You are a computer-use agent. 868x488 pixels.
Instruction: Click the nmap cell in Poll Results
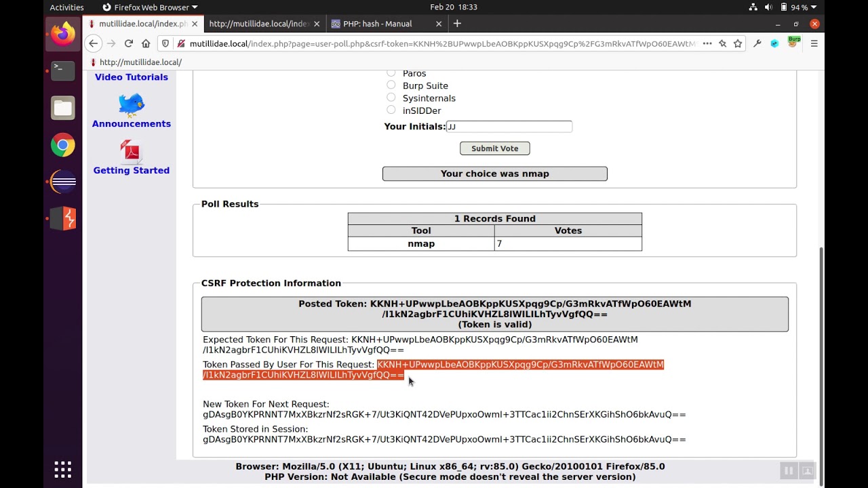tap(421, 244)
